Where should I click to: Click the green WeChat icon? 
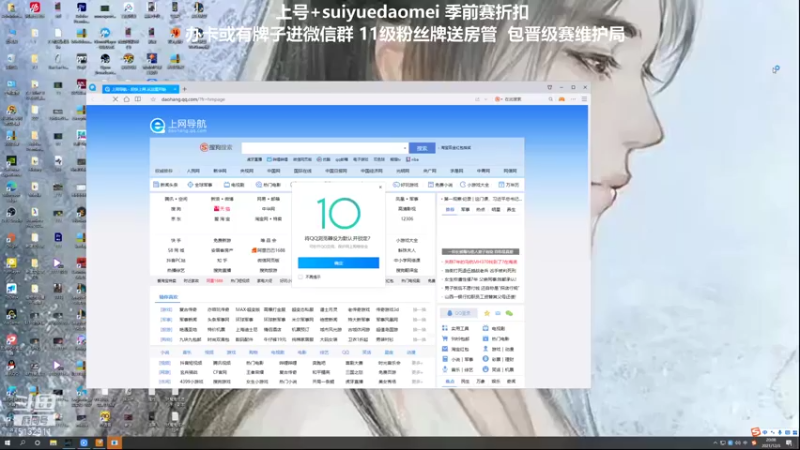tap(509, 313)
